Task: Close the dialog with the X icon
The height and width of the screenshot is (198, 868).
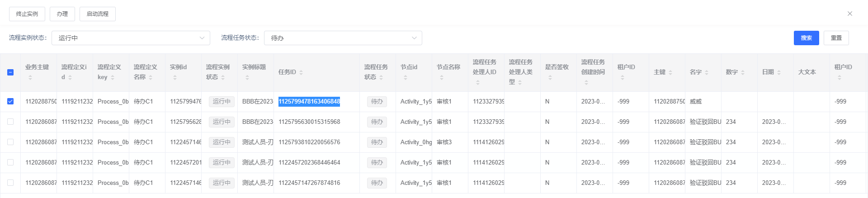Action: pos(849,14)
